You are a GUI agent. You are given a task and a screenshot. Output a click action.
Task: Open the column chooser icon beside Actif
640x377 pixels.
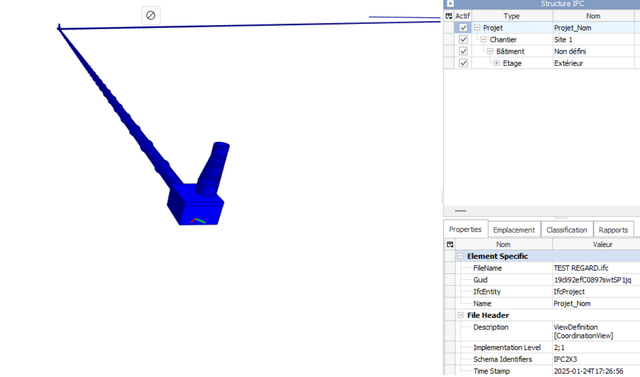tap(449, 16)
